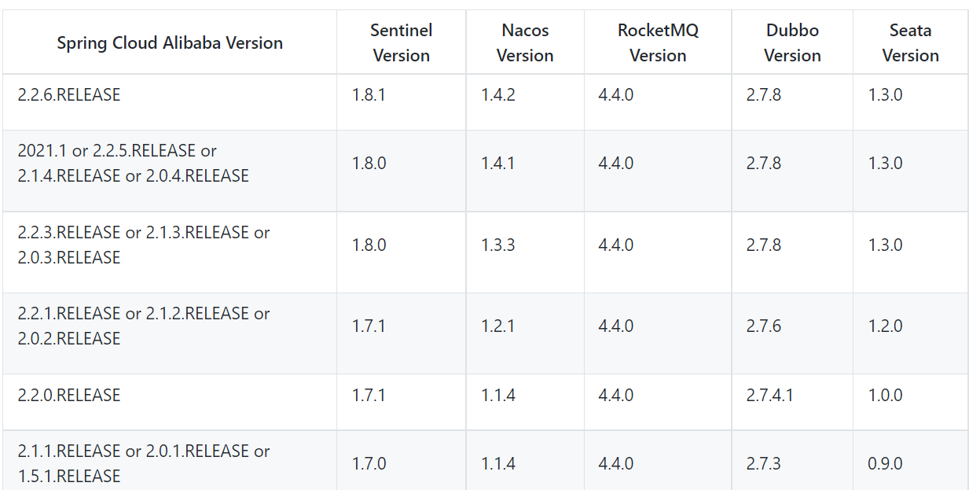Viewport: 980px width, 490px height.
Task: Select Nacos version 1.3.3 cell
Action: click(498, 245)
